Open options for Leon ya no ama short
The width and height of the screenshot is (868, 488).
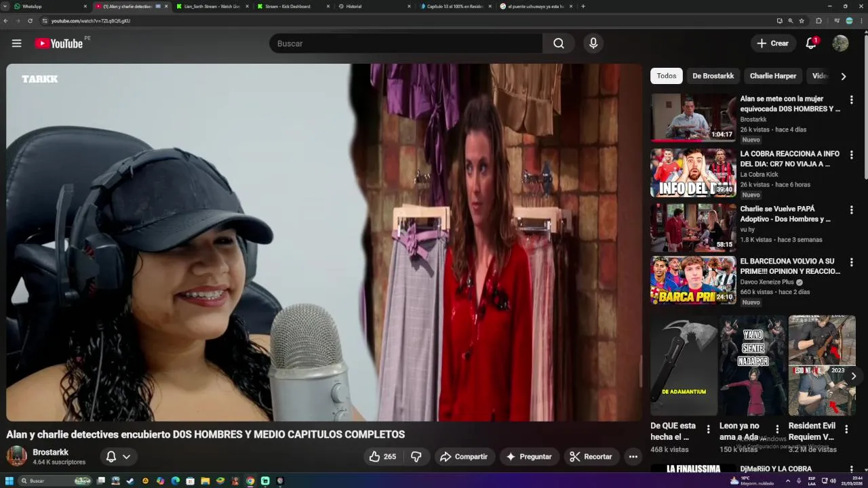777,429
